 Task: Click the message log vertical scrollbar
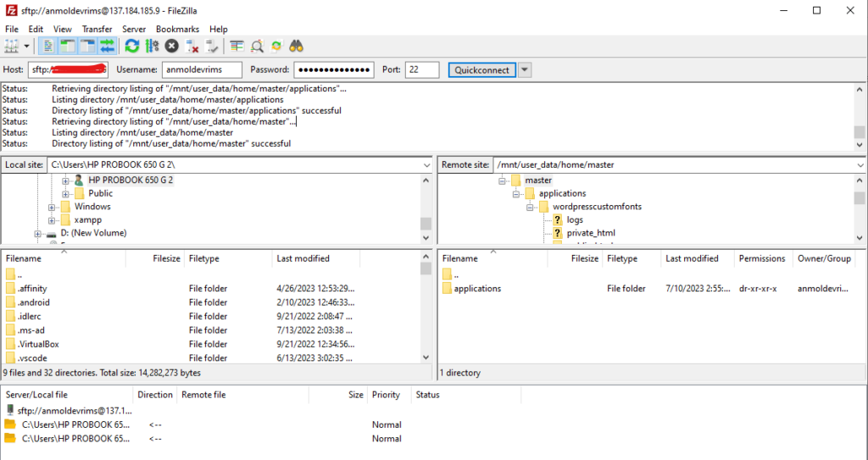point(860,116)
